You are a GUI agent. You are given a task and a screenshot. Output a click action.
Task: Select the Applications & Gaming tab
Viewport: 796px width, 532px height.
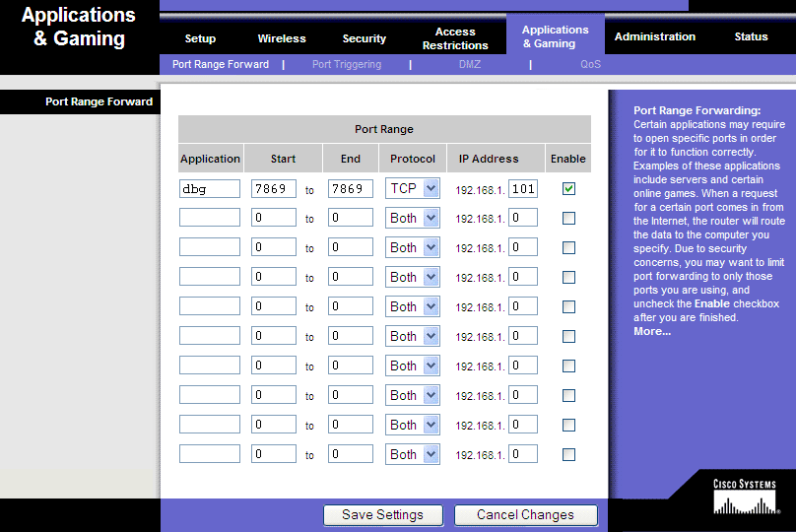[556, 36]
